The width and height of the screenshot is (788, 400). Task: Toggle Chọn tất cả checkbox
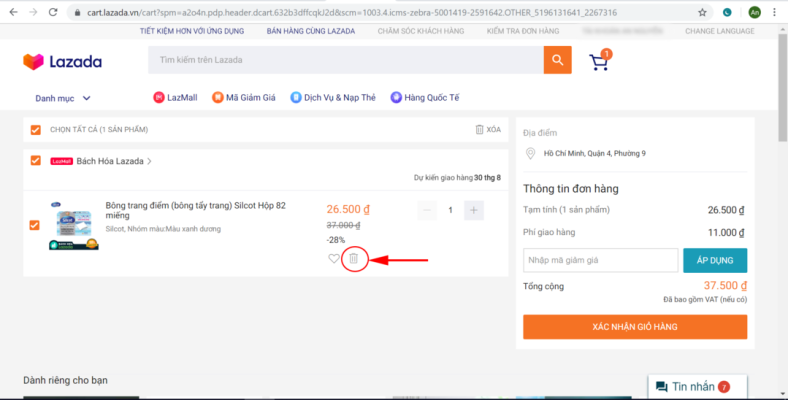pos(36,130)
